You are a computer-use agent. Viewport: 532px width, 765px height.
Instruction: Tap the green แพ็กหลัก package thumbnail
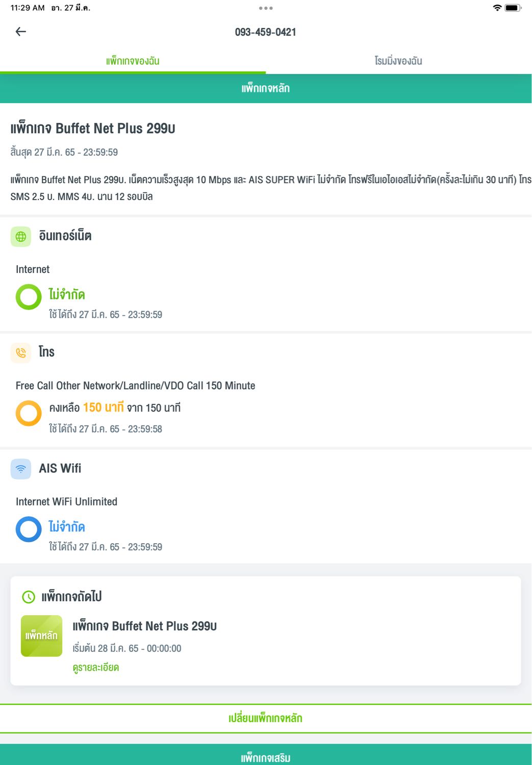click(x=41, y=635)
